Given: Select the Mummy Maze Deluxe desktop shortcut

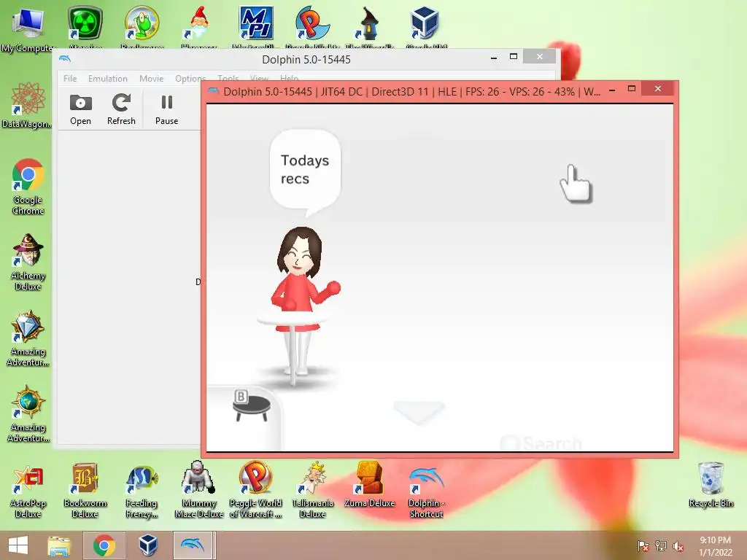Looking at the screenshot, I should tap(198, 491).
